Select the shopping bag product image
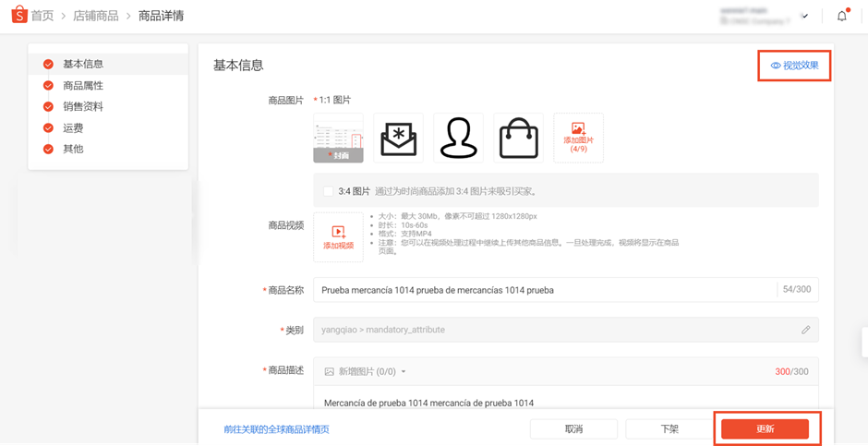 [x=519, y=138]
